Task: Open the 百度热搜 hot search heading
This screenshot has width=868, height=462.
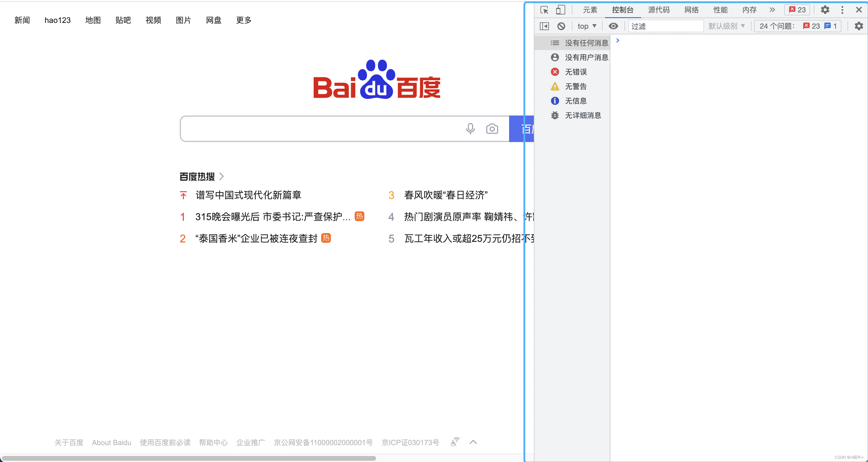Action: coord(197,176)
